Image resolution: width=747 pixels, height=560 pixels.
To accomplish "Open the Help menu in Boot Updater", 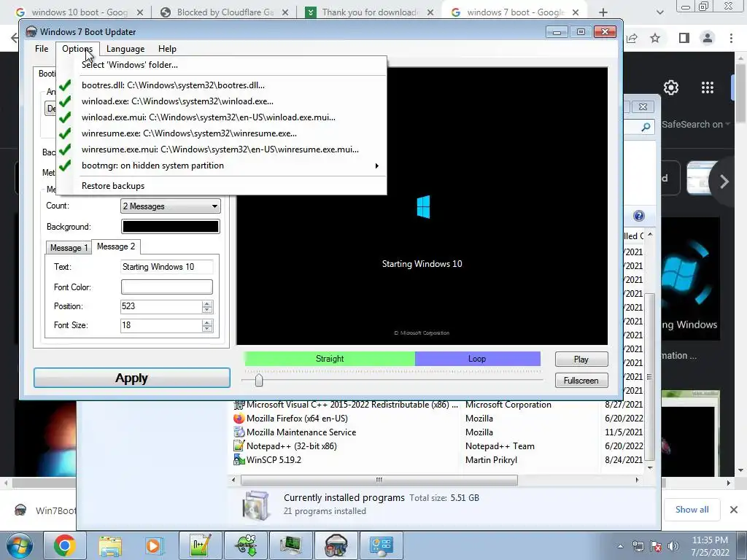I will point(167,49).
